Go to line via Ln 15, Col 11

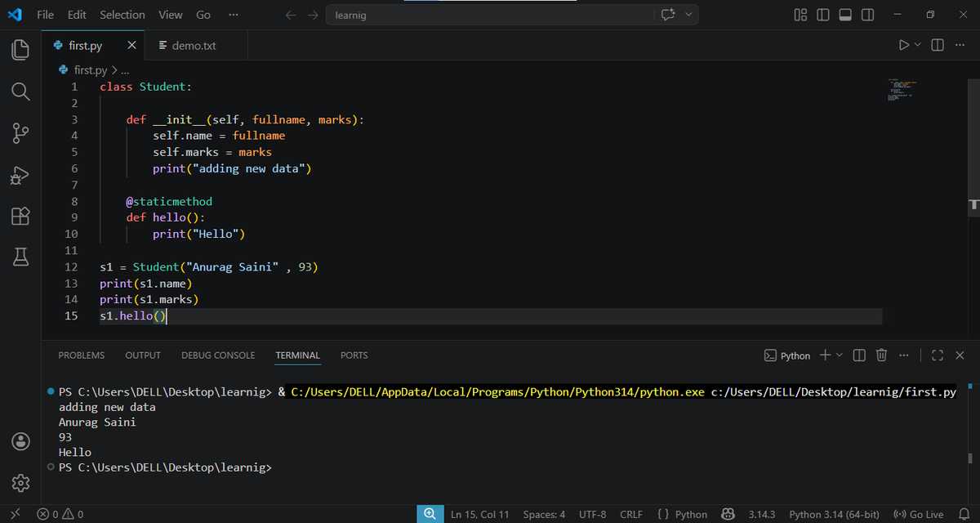[480, 514]
